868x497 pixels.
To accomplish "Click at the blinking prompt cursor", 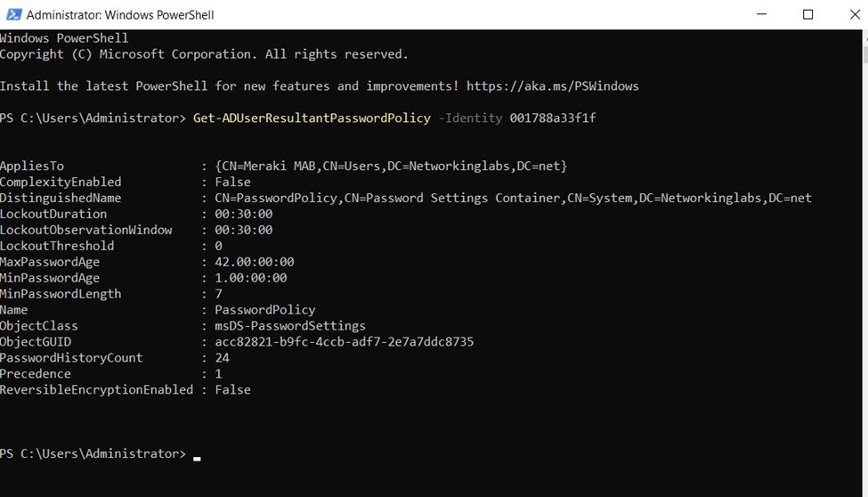I will (x=197, y=458).
